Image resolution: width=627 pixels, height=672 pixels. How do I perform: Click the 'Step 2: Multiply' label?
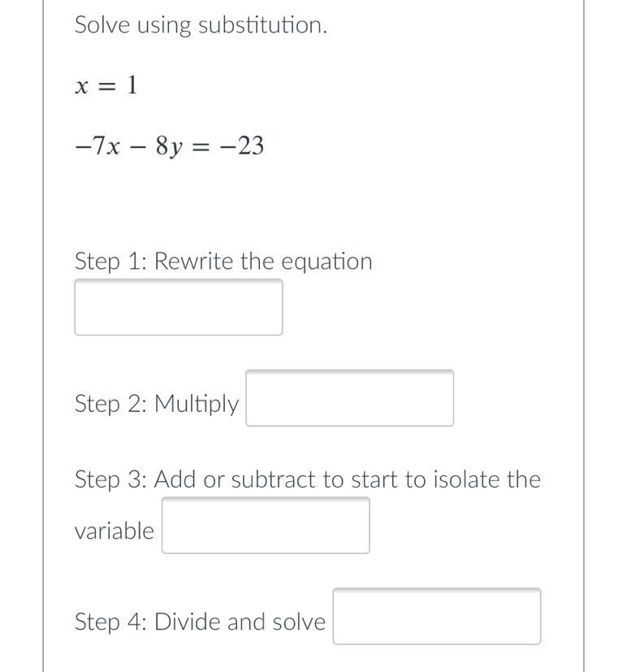click(x=156, y=404)
